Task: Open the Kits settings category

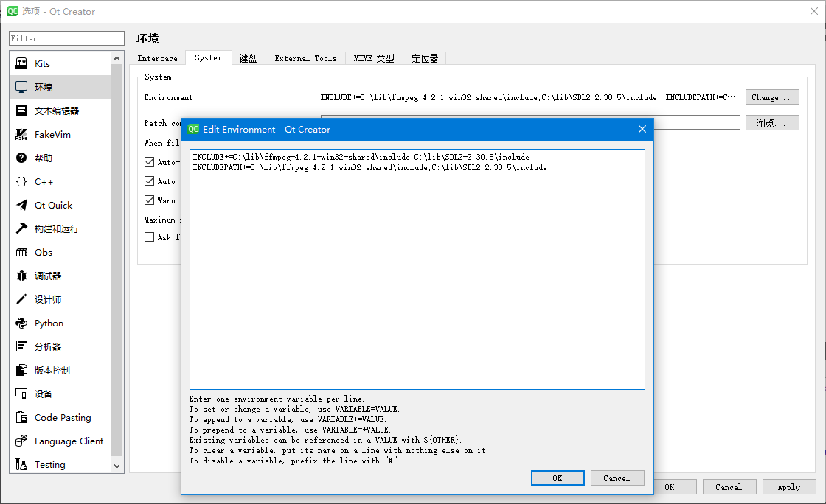Action: tap(60, 63)
